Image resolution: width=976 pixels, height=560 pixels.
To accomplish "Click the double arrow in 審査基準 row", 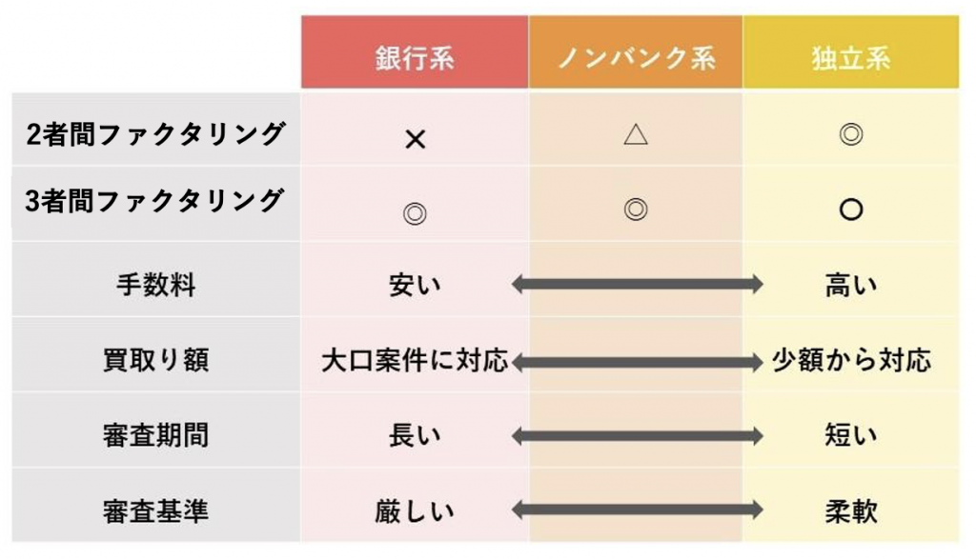I will [637, 510].
